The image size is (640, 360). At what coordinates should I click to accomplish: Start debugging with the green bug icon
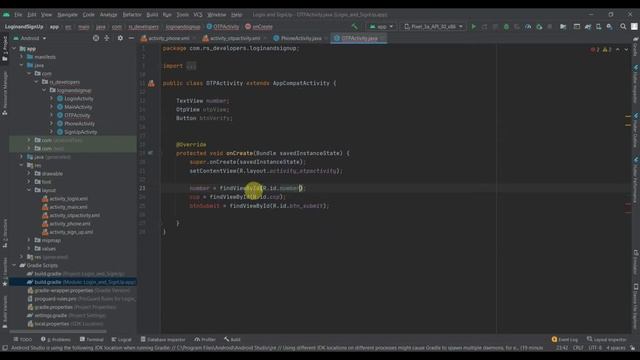point(506,27)
